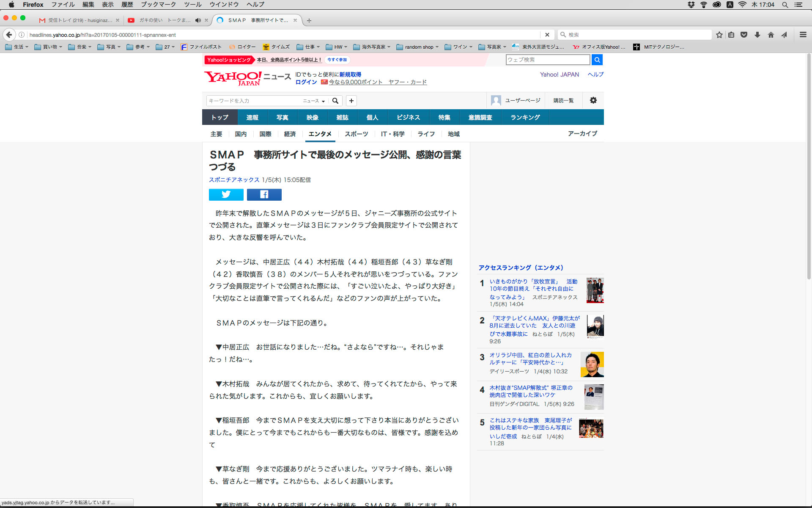
Task: Click the Firefox bookmark star icon
Action: [x=719, y=35]
